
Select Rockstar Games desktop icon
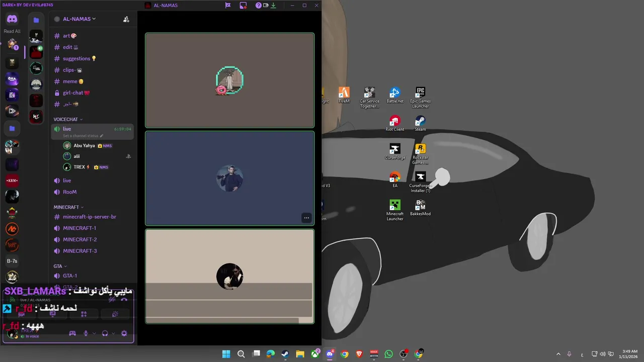point(420,154)
